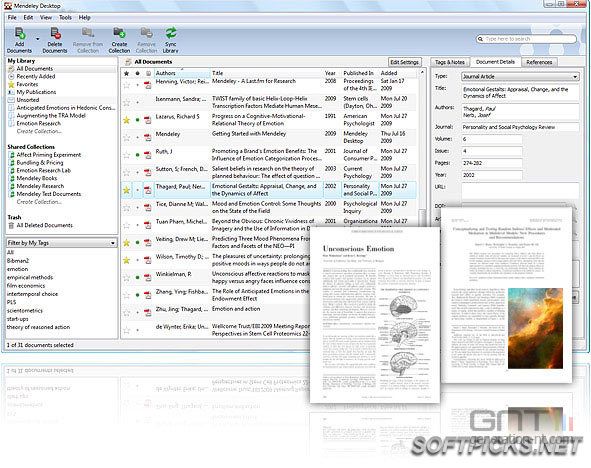Viewport: 591px width, 468px height.
Task: Filter by the 'emotion' tag
Action: [17, 269]
